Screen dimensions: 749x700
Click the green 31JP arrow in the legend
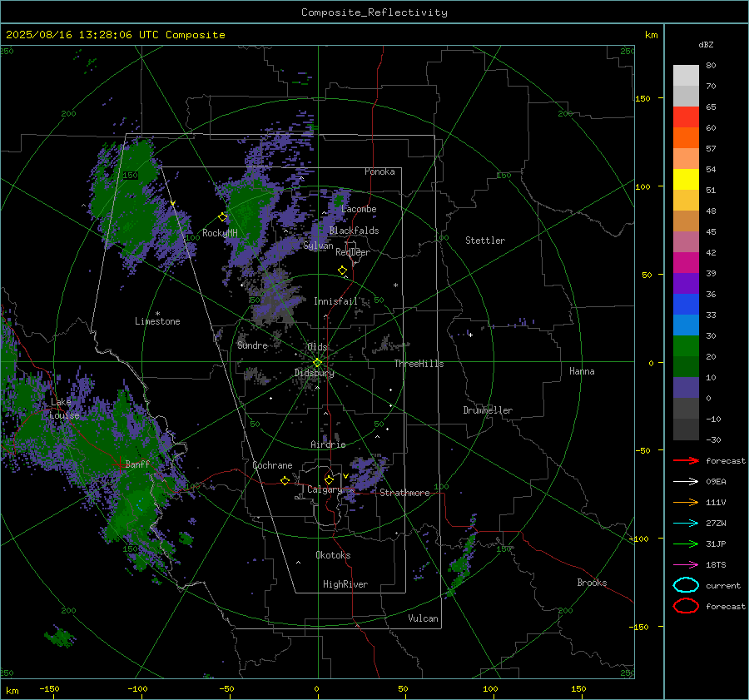pyautogui.click(x=686, y=544)
